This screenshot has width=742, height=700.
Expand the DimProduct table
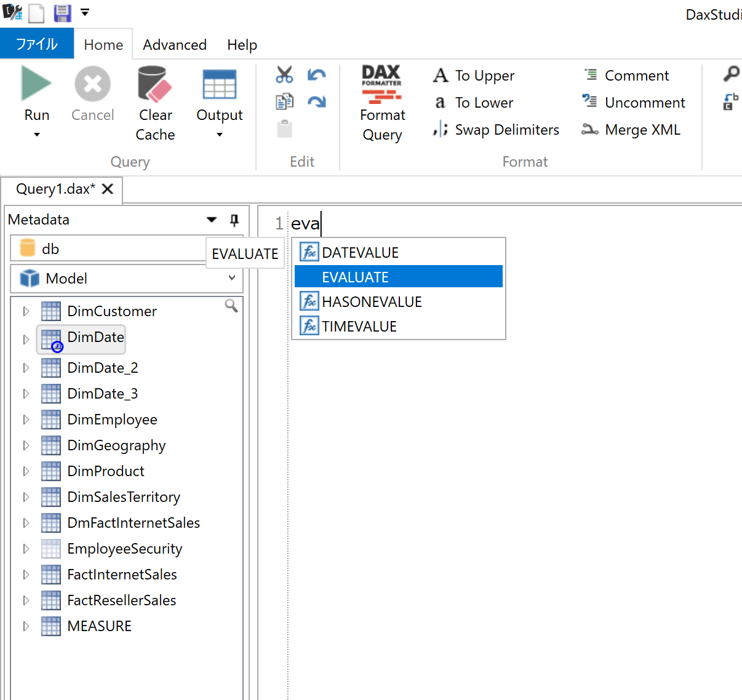point(26,471)
